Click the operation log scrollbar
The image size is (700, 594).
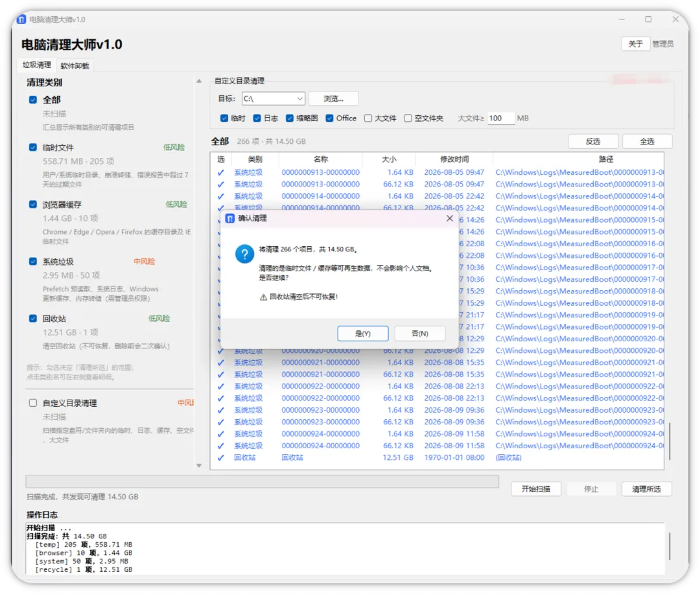click(x=670, y=546)
